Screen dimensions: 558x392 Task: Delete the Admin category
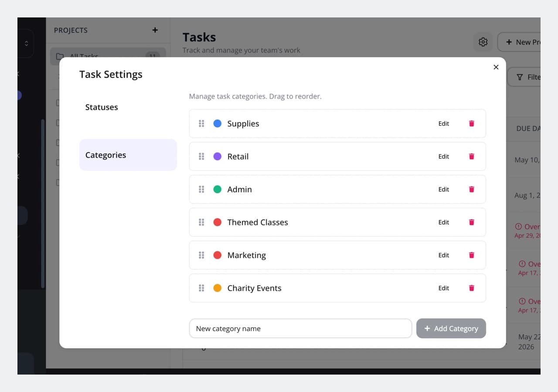coord(471,189)
